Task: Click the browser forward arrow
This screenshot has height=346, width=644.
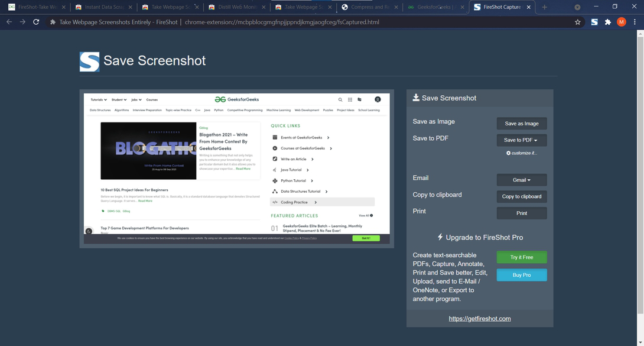Action: (x=22, y=22)
